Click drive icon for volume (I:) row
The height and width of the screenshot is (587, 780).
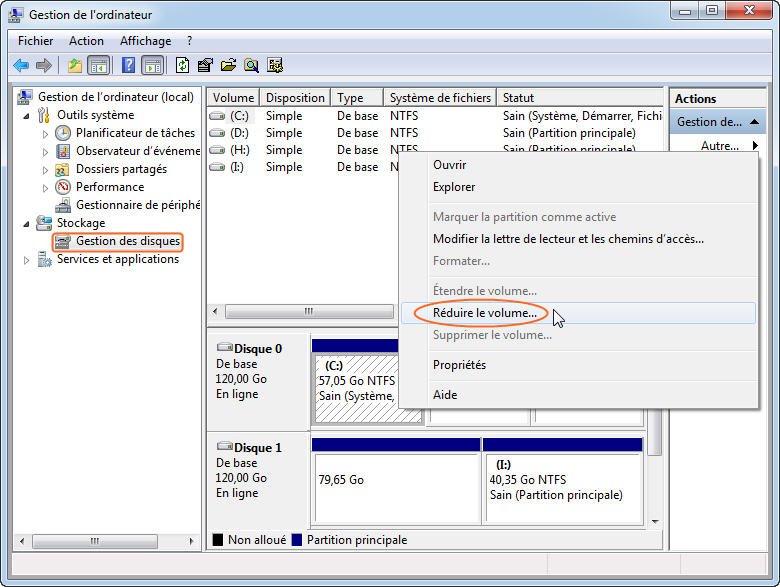[x=217, y=167]
